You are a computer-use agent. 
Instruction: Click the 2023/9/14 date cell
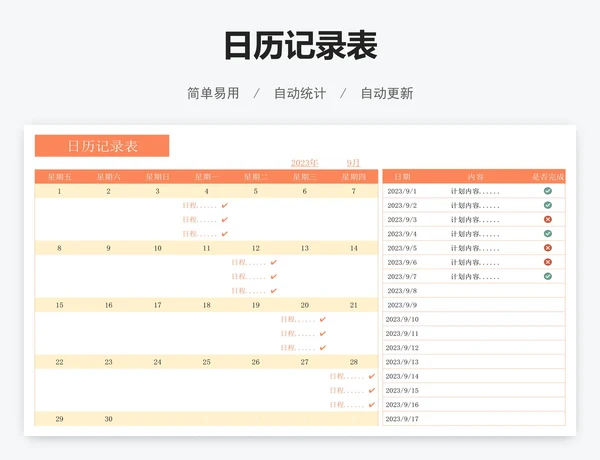(402, 376)
